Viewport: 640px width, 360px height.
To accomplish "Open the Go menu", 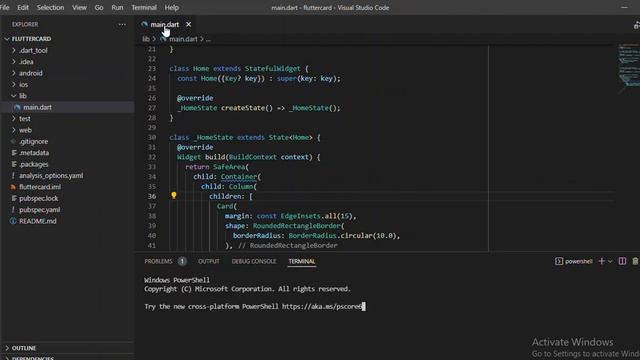I will [x=99, y=7].
